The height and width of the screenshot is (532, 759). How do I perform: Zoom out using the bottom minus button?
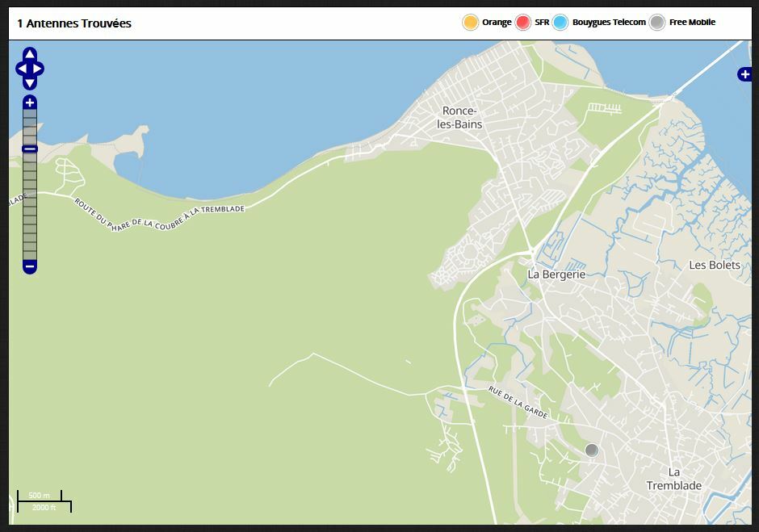tap(30, 266)
